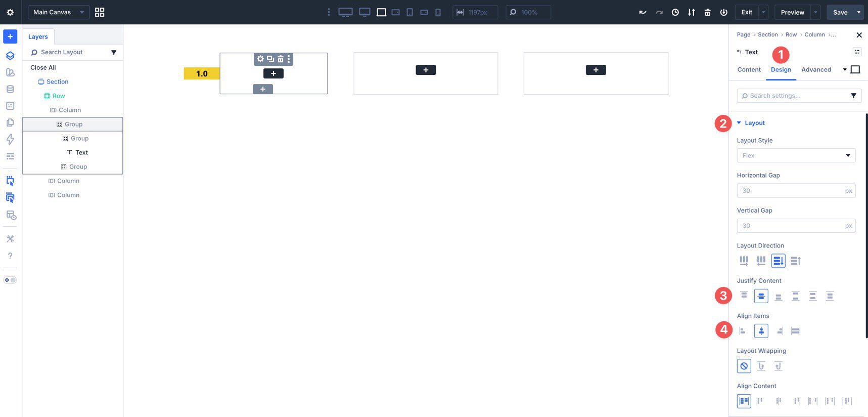Open the Main Canvas dropdown
Viewport: 868px width, 417px height.
(59, 12)
